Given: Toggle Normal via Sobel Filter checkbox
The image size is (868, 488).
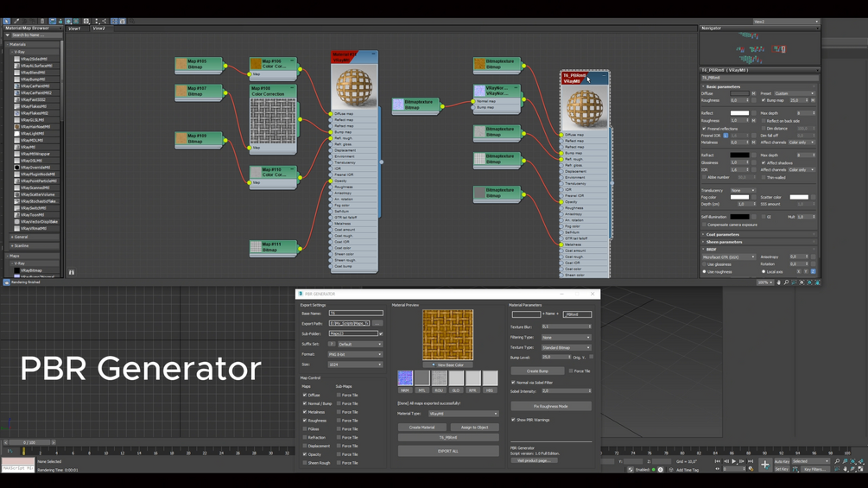Looking at the screenshot, I should pyautogui.click(x=513, y=383).
